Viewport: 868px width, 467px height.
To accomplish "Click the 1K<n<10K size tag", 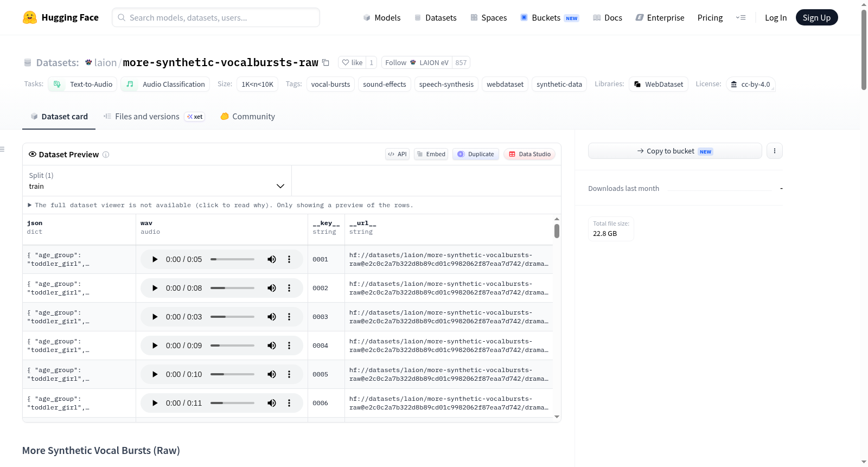I will [257, 84].
